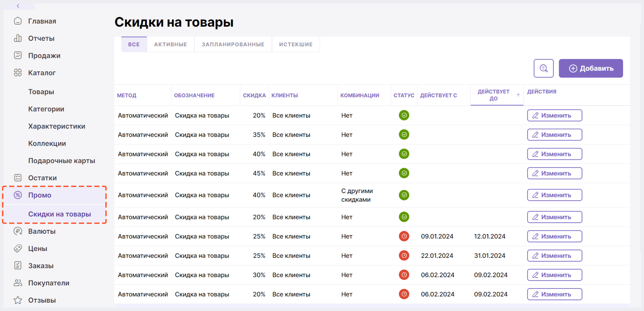Sort by the Клиенты column header
The width and height of the screenshot is (644, 311).
pos(284,95)
